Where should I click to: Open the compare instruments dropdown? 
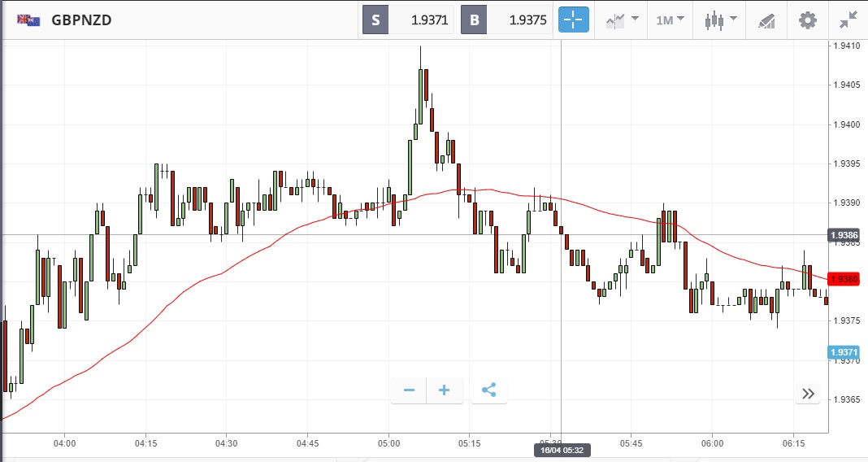[x=623, y=20]
